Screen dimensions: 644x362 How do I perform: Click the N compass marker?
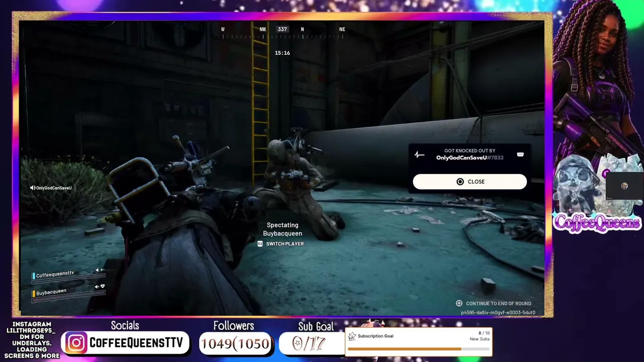302,29
